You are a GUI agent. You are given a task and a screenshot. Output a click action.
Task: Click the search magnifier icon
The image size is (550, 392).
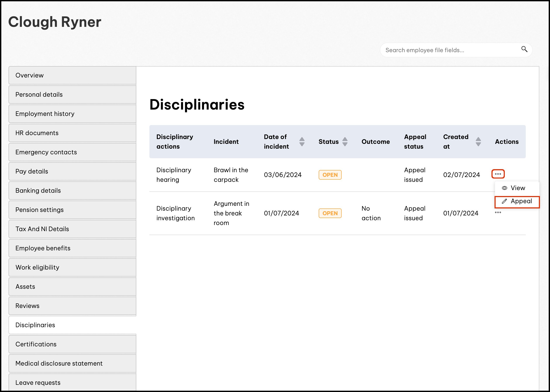point(524,49)
